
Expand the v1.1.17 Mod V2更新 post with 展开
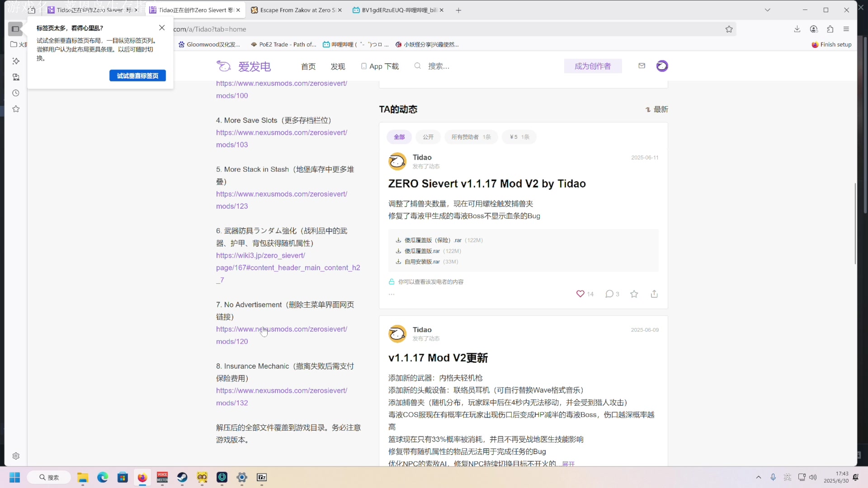(568, 464)
